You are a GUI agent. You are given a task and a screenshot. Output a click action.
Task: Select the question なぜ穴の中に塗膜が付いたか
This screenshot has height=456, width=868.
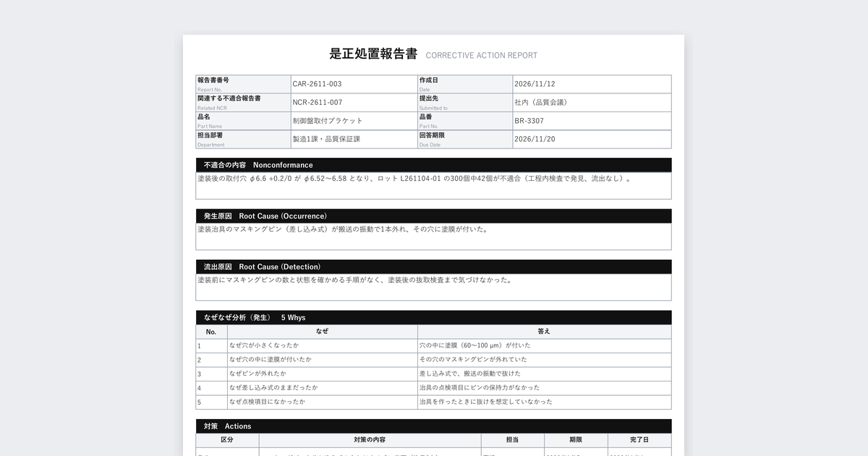click(271, 360)
